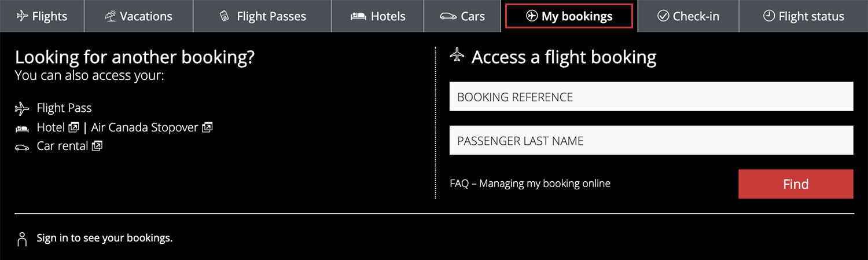Viewport: 868px width, 260px height.
Task: Open the Car rental link
Action: [x=62, y=146]
